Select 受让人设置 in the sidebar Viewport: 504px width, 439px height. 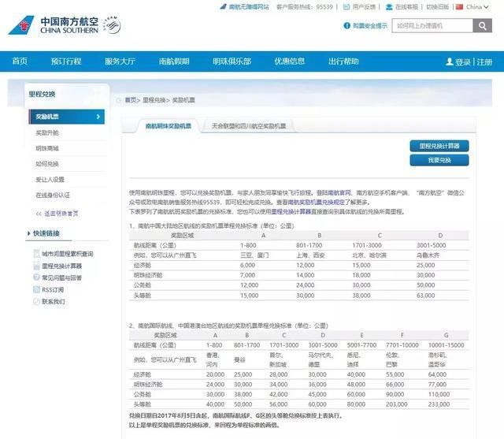click(x=50, y=180)
